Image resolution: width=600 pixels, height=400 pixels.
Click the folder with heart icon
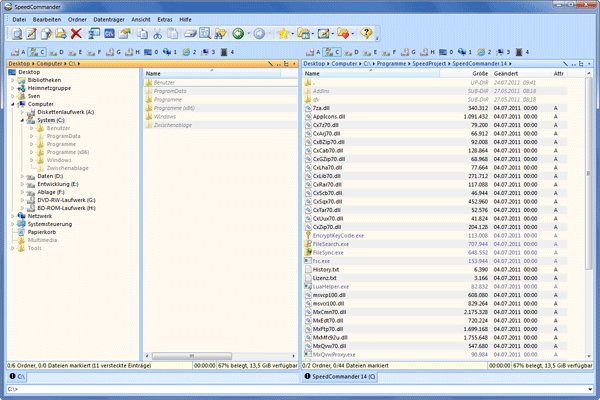click(343, 34)
